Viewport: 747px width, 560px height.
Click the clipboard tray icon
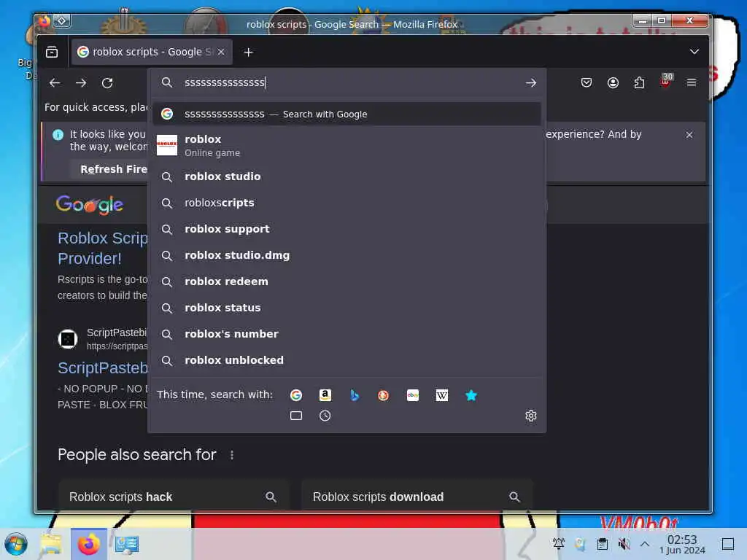(x=602, y=544)
